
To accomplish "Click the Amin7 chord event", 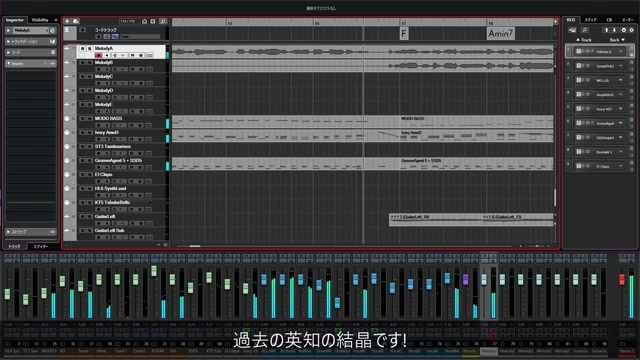I will 501,33.
